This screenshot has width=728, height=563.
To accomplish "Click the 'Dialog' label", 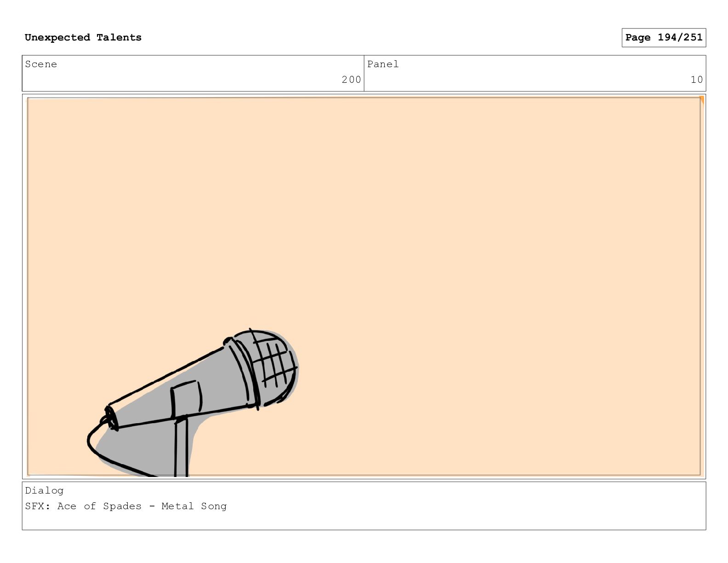I will (x=44, y=491).
